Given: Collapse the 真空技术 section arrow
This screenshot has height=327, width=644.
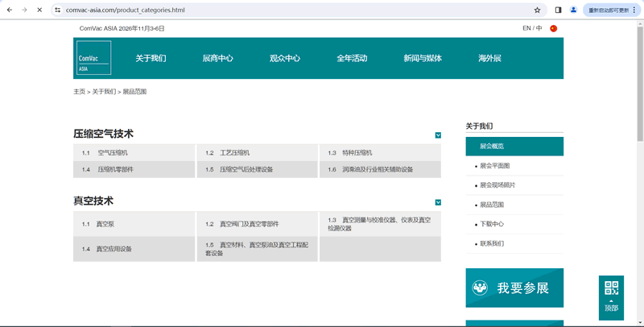Looking at the screenshot, I should (438, 202).
